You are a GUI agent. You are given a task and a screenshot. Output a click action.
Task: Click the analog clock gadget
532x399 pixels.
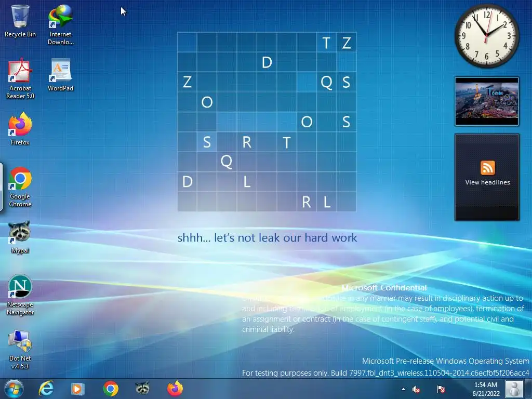(486, 36)
